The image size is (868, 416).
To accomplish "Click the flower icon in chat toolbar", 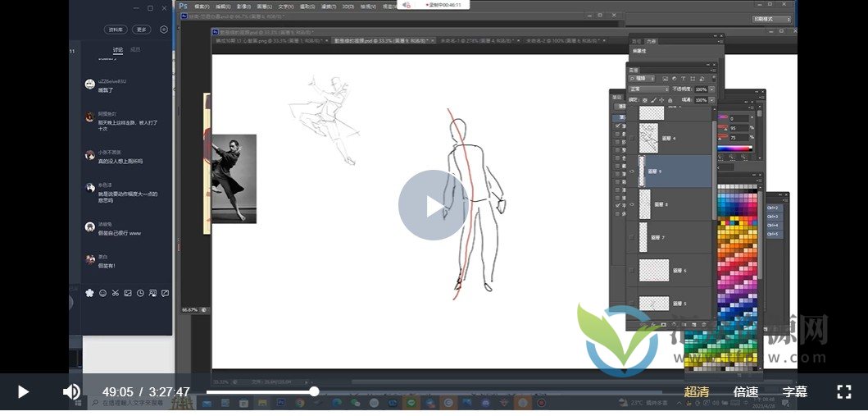I will 89,293.
